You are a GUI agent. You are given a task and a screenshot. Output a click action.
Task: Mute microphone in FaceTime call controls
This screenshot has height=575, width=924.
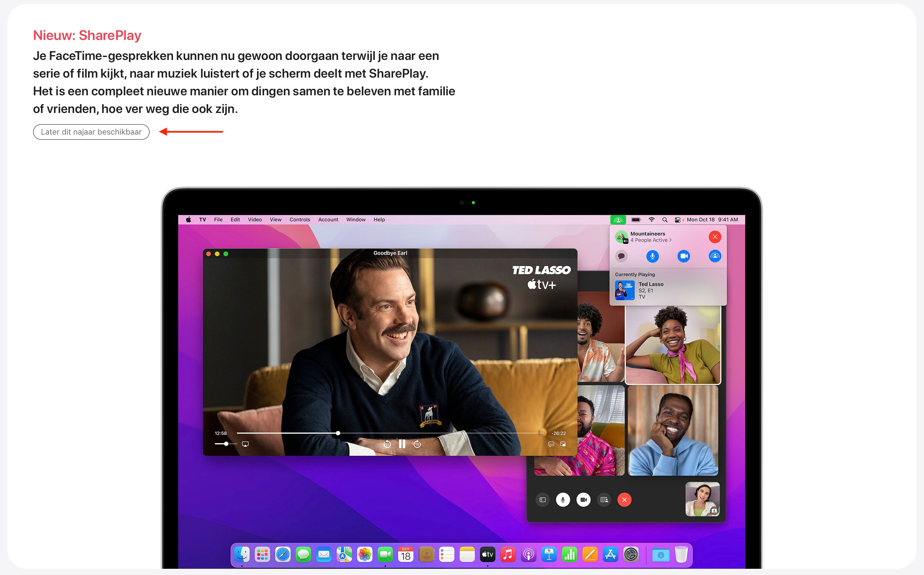tap(563, 500)
